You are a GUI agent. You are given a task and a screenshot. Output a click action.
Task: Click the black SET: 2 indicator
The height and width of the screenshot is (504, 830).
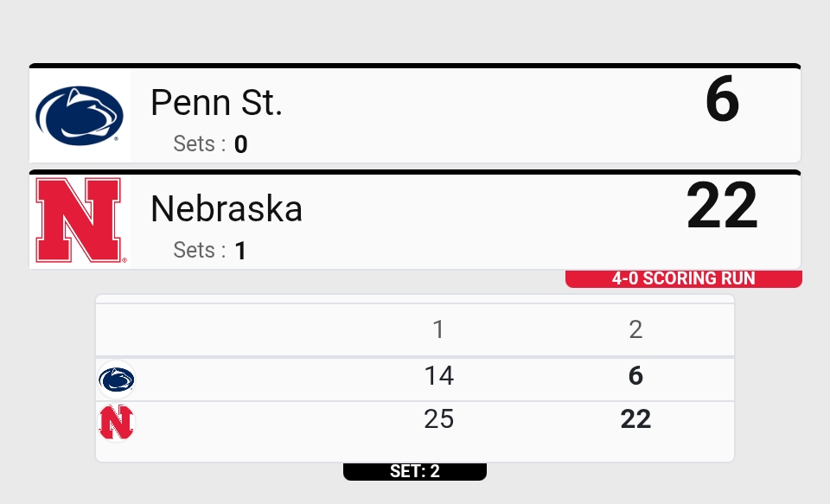[415, 471]
